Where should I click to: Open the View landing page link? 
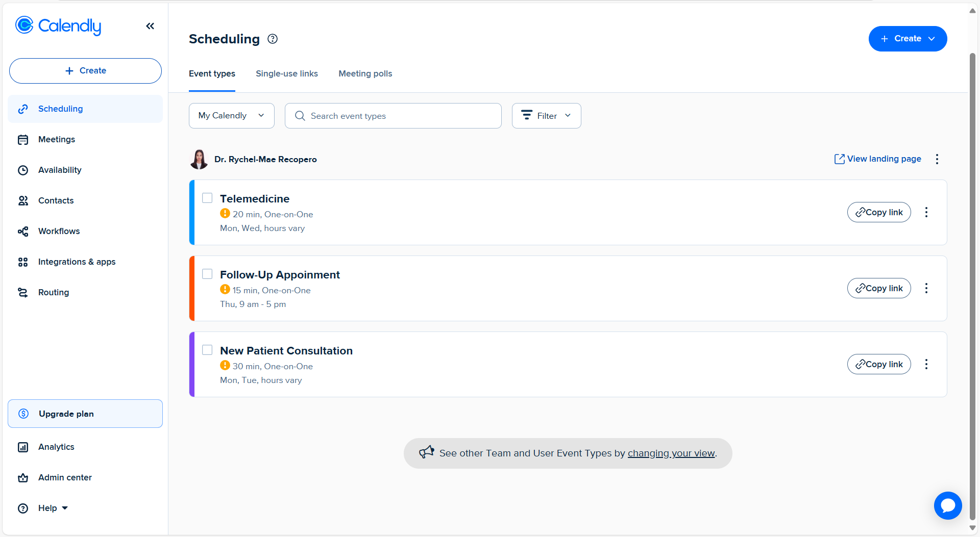[878, 159]
